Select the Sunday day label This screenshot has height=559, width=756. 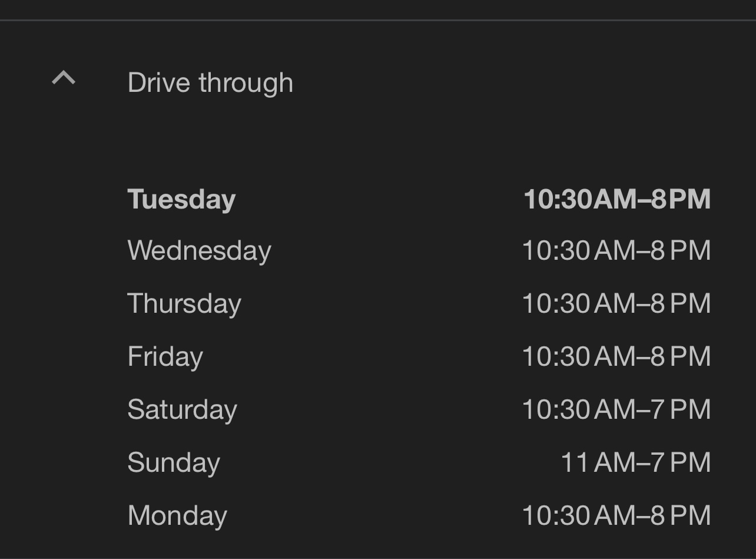174,463
